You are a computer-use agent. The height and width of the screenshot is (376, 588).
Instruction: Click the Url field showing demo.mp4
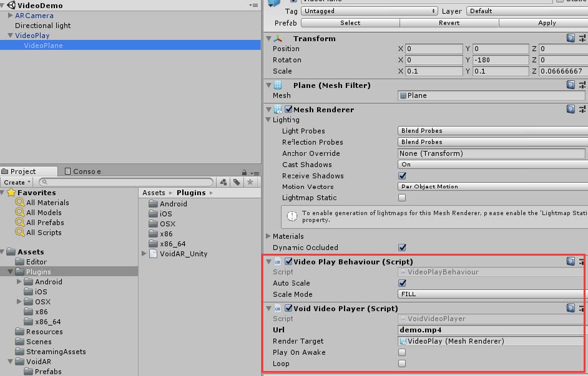pos(487,330)
